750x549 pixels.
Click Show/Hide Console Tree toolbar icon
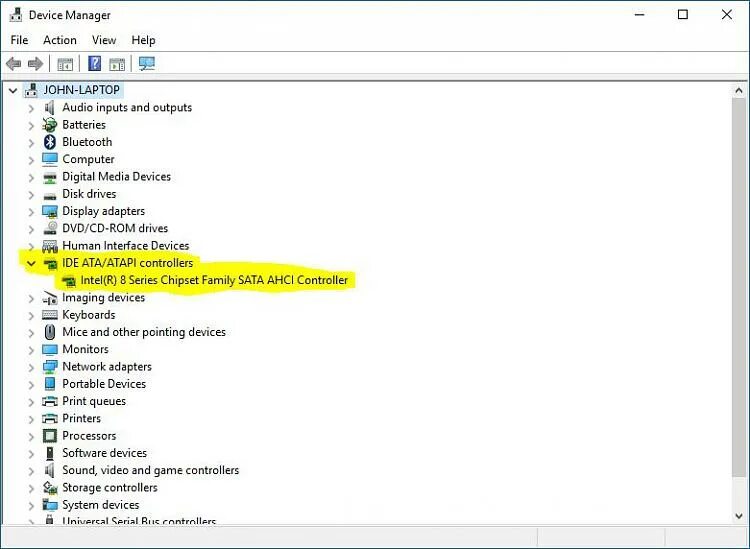coord(65,64)
